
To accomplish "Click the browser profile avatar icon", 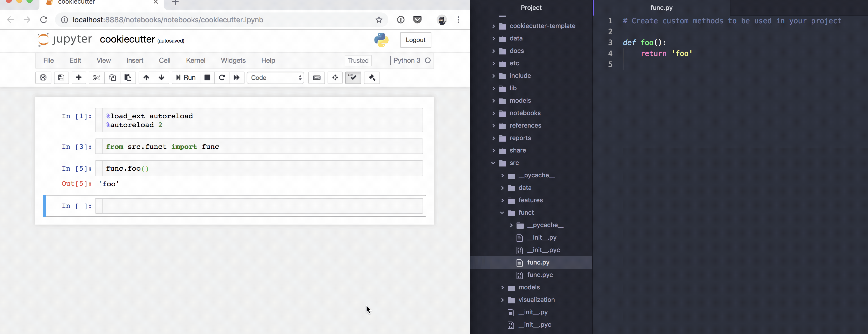I will 442,20.
